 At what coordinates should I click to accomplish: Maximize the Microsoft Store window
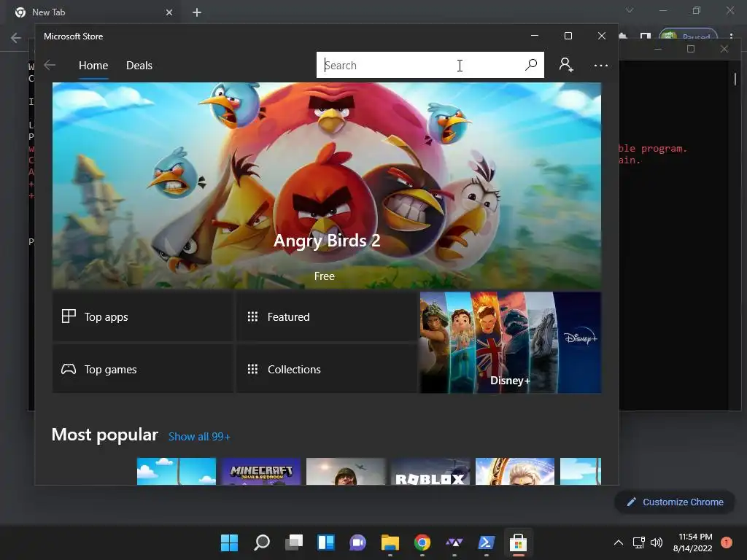point(568,36)
